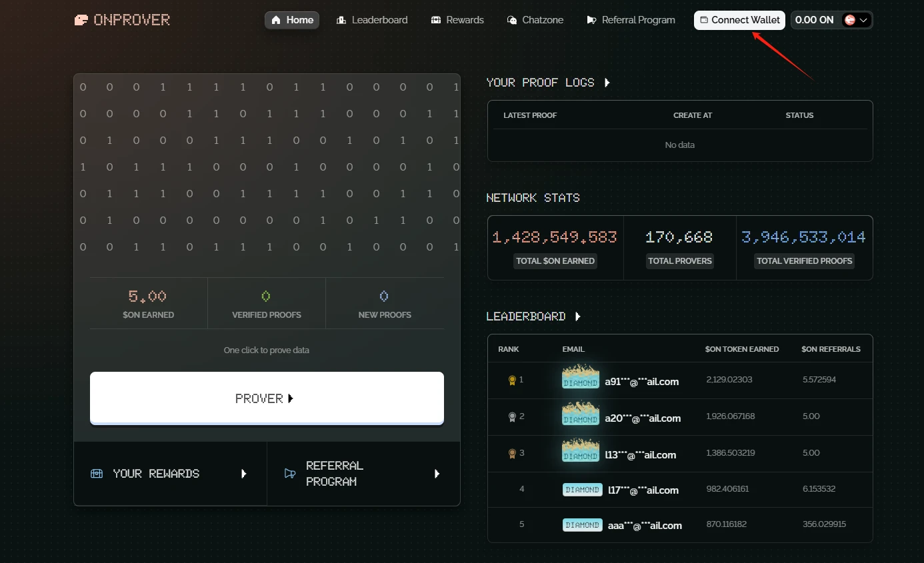Open the Rewards nav tab
The height and width of the screenshot is (563, 924).
tap(457, 20)
